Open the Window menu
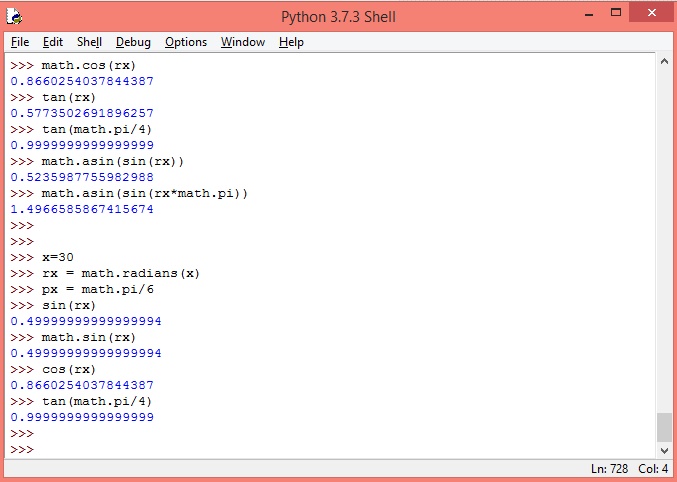Image resolution: width=677 pixels, height=482 pixels. (x=243, y=42)
